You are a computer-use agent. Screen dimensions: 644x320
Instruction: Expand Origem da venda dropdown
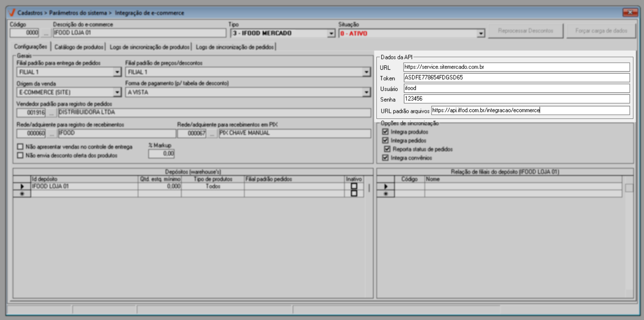(x=117, y=92)
